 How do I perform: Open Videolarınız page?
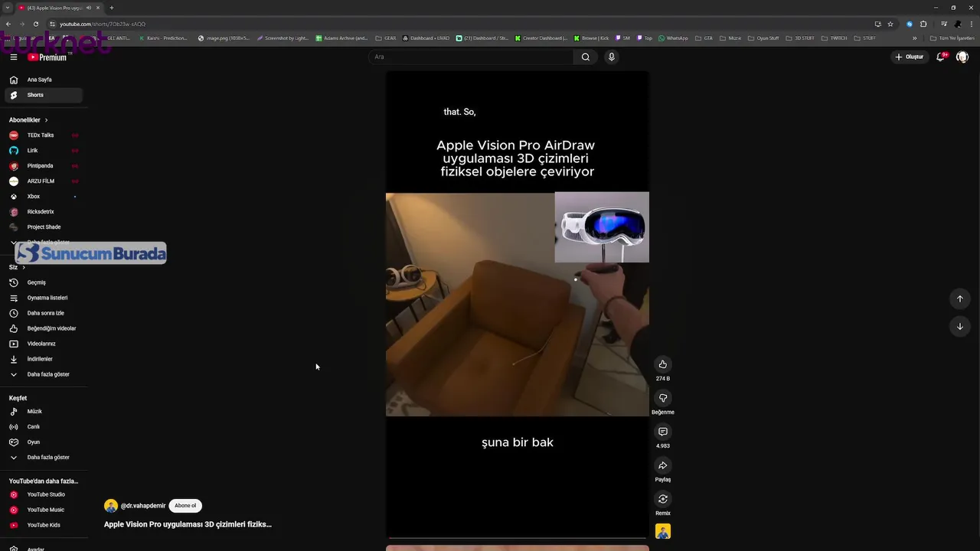coord(43,344)
